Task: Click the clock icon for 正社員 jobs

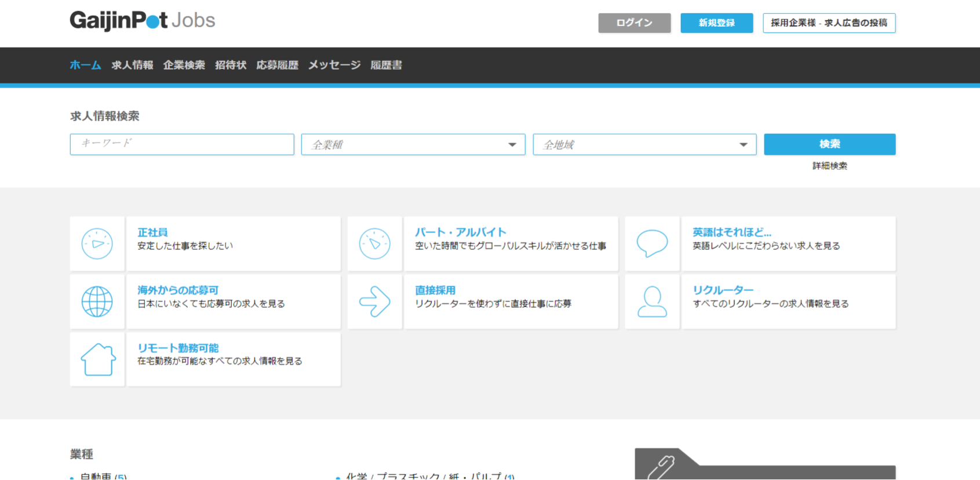Action: [x=97, y=244]
